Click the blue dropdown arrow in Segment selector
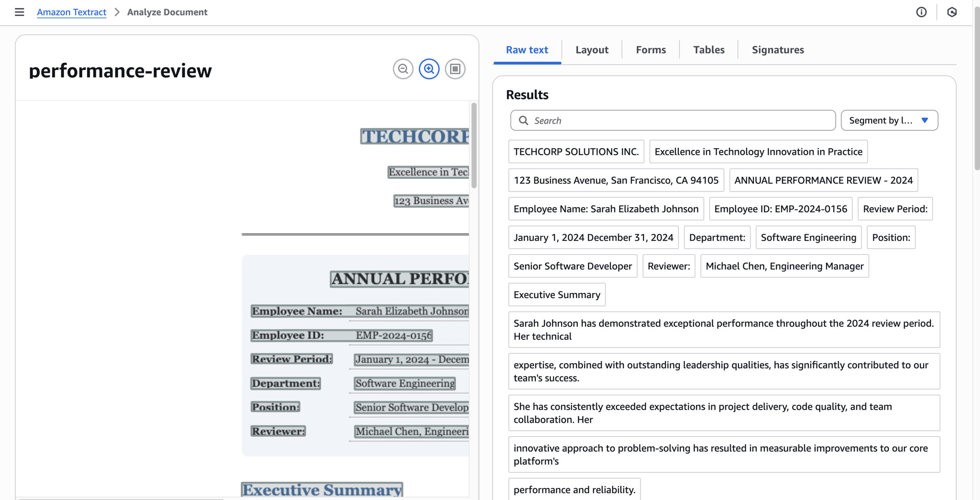The width and height of the screenshot is (980, 500). point(925,120)
